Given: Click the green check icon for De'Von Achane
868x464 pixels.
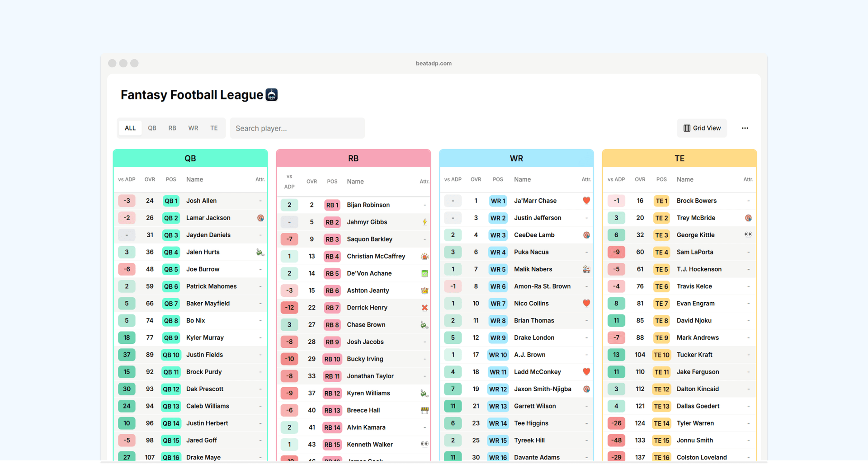Looking at the screenshot, I should 425,273.
